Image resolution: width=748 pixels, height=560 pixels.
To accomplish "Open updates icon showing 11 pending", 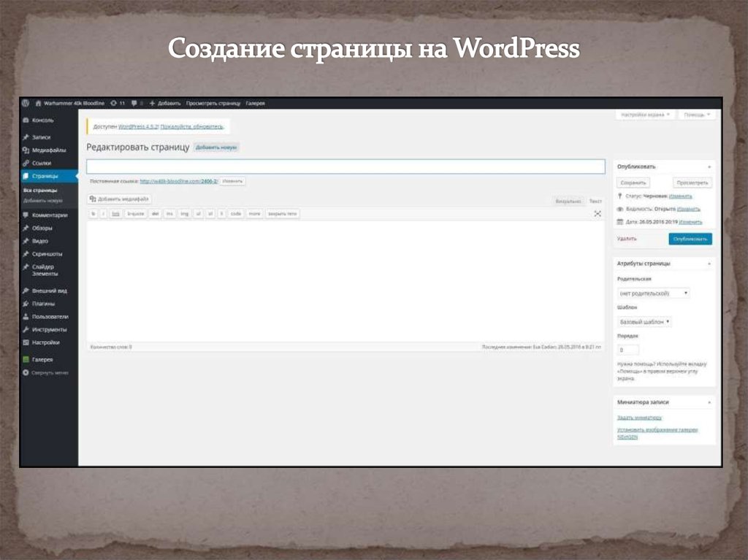I will [116, 104].
